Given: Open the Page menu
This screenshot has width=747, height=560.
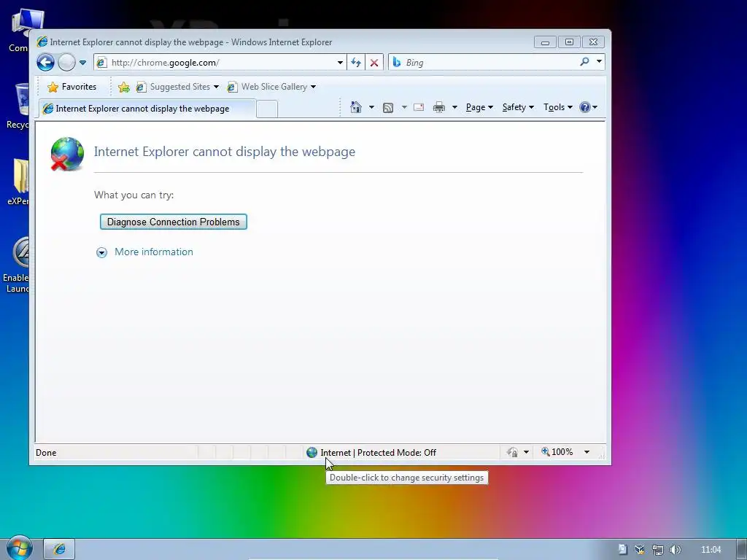Looking at the screenshot, I should [x=479, y=107].
